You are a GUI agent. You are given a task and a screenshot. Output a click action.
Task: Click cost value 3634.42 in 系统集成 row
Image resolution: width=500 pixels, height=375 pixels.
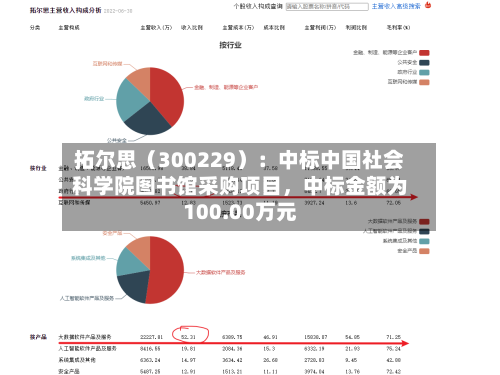(x=232, y=360)
